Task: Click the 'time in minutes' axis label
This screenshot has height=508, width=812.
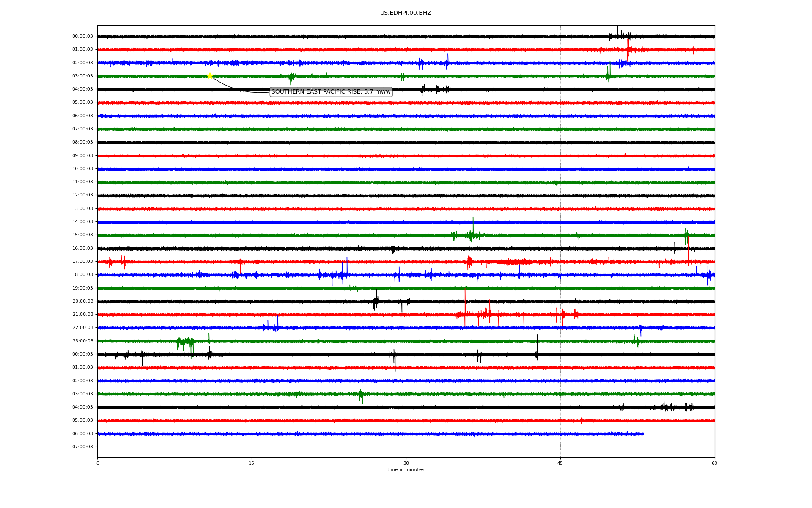Action: [406, 470]
